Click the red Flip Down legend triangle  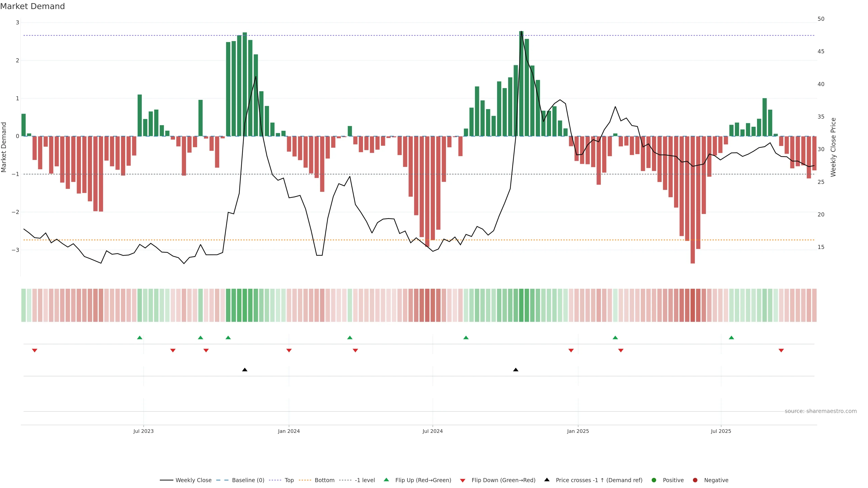click(x=463, y=481)
